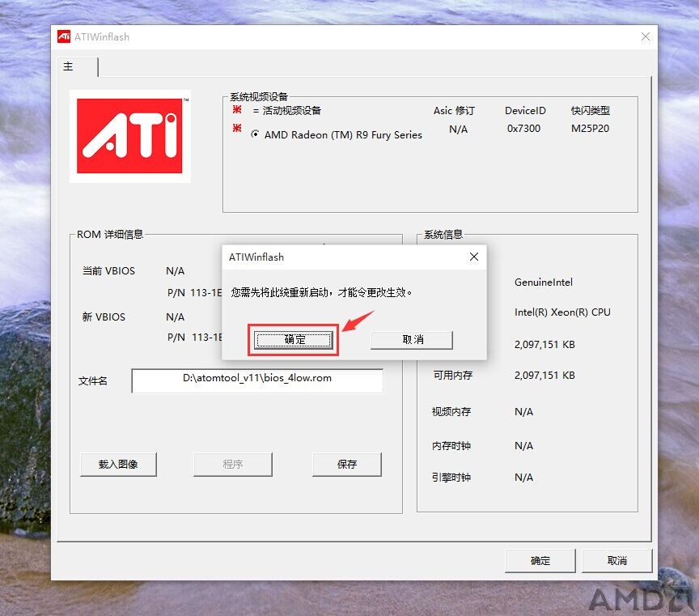Click the 'DeviceID' column header
This screenshot has width=699, height=616.
click(x=525, y=111)
